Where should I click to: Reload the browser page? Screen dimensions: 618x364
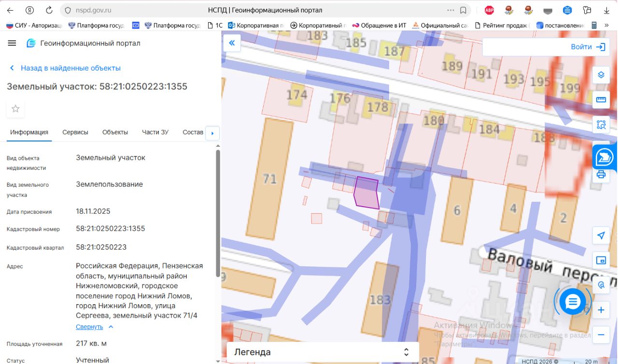coord(49,10)
